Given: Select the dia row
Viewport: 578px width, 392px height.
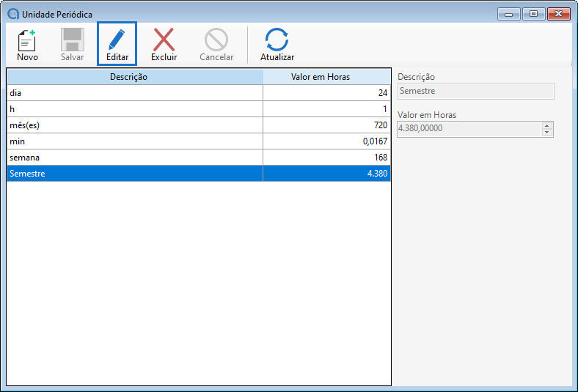Looking at the screenshot, I should click(x=135, y=93).
